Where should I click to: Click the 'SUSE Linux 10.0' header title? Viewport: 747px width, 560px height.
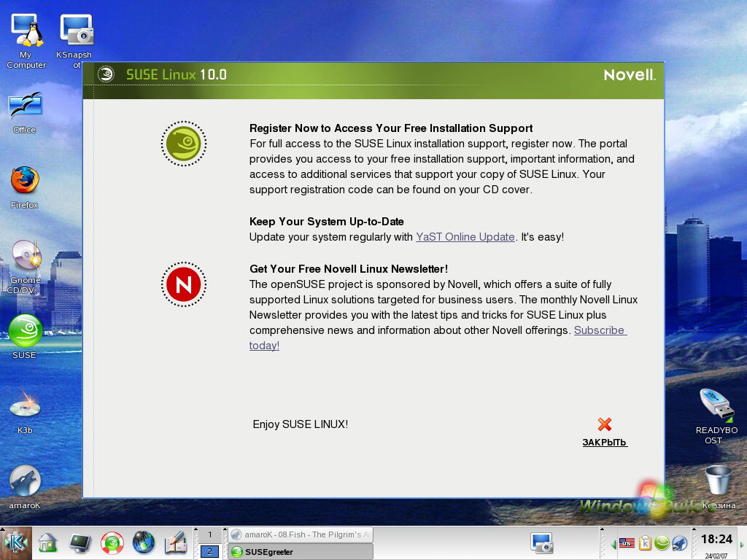click(177, 75)
